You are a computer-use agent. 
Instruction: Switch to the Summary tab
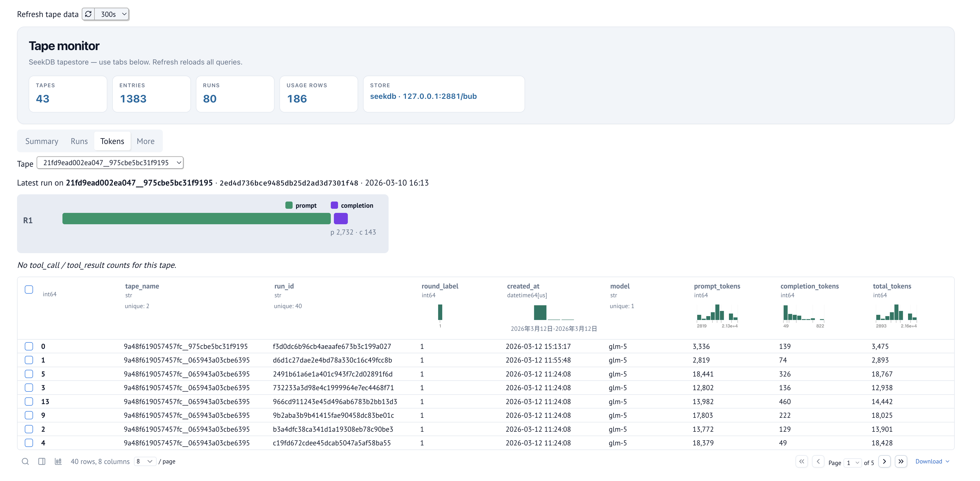[x=42, y=141]
